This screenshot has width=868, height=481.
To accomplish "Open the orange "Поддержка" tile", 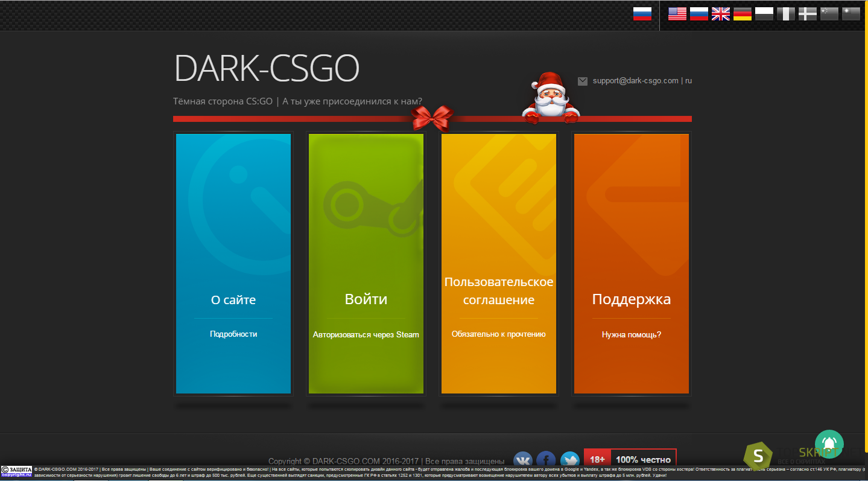I will [632, 264].
